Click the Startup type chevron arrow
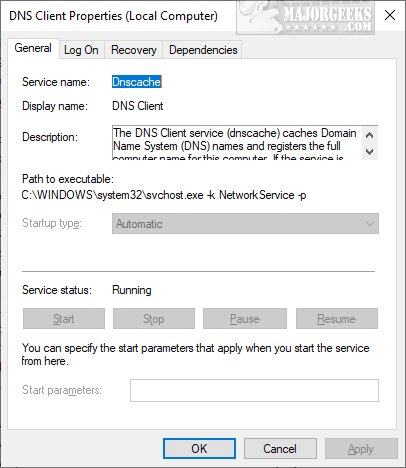 tap(370, 224)
